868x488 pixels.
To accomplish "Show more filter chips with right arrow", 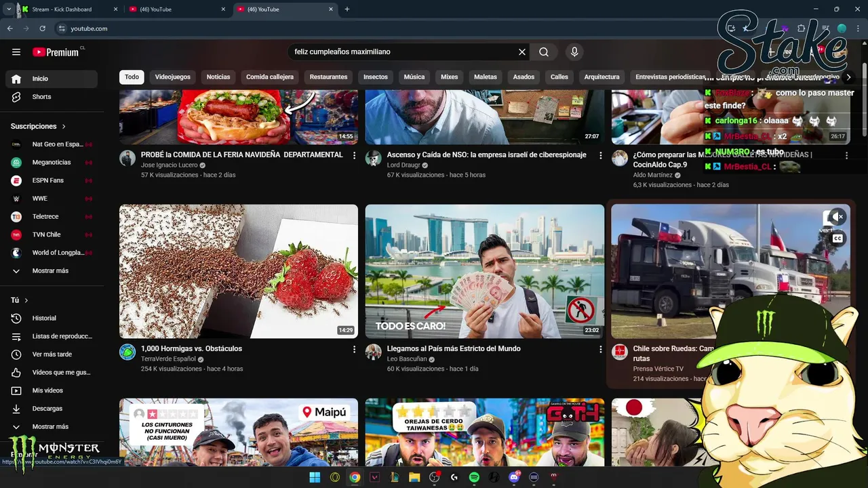I will [x=848, y=77].
